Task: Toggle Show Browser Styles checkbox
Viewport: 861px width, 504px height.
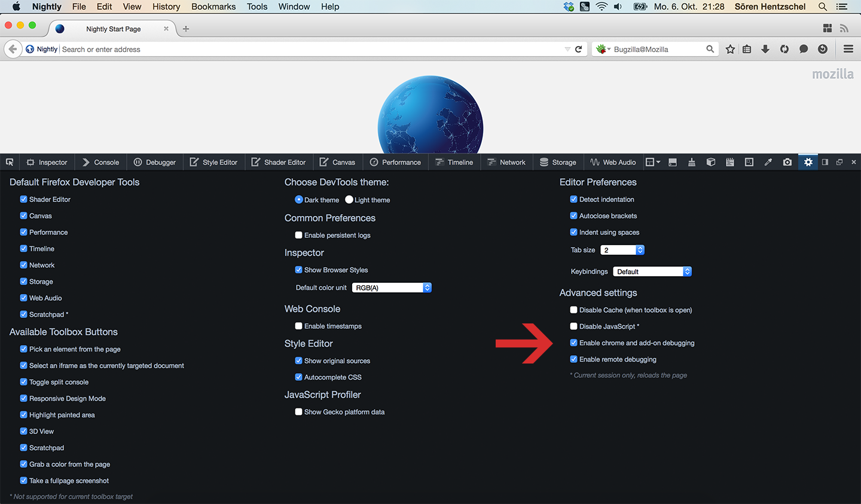Action: point(298,270)
